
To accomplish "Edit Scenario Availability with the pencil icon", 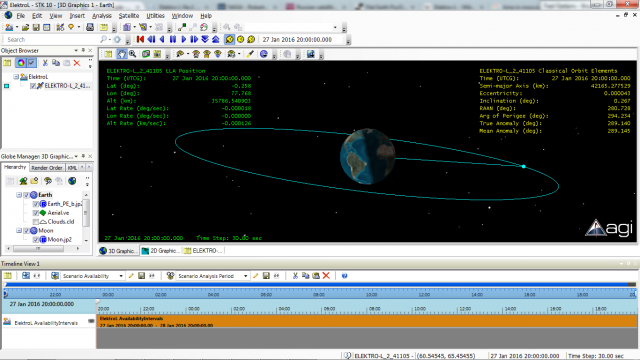I will [x=131, y=276].
